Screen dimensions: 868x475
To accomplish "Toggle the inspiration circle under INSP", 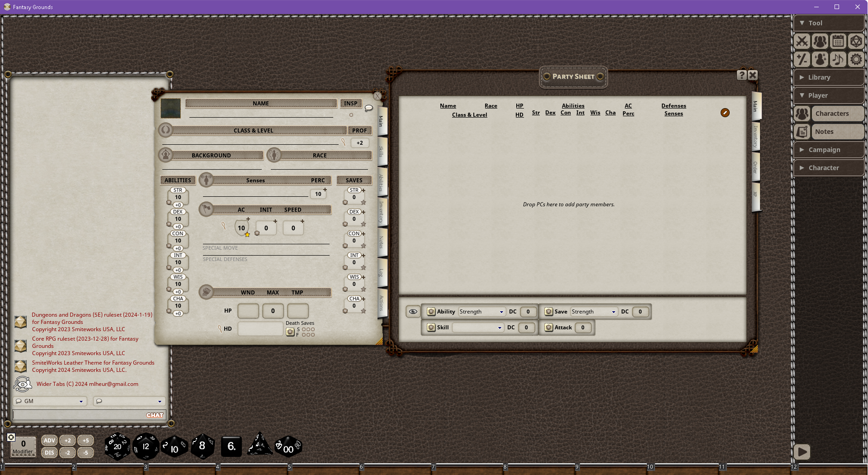I will tap(351, 115).
